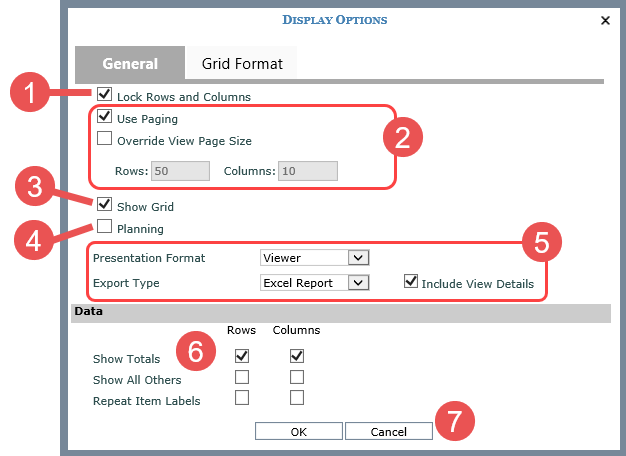
Task: Toggle Lock Rows and Columns checkbox
Action: 105,96
